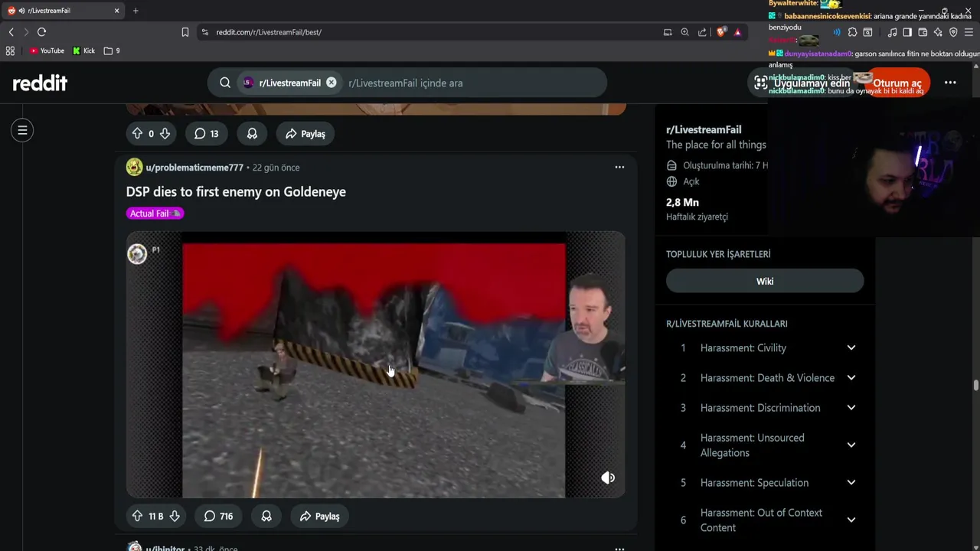Click the Brave Shields lion icon

click(x=720, y=32)
